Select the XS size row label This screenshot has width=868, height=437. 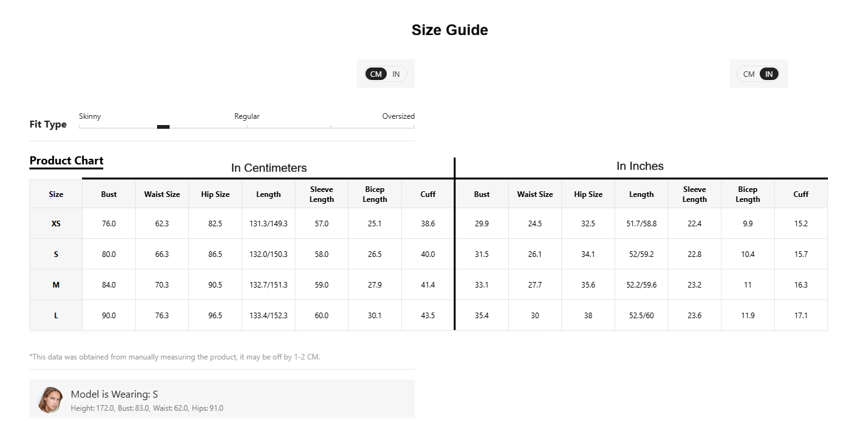point(56,224)
